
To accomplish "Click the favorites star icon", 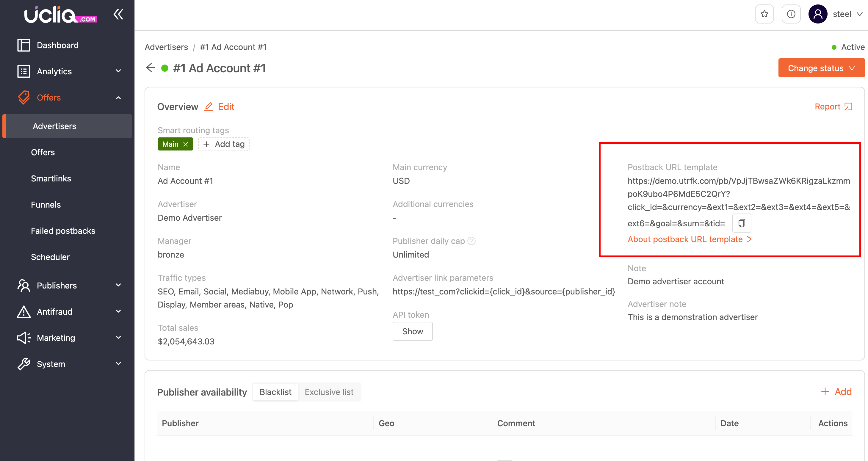I will click(764, 14).
